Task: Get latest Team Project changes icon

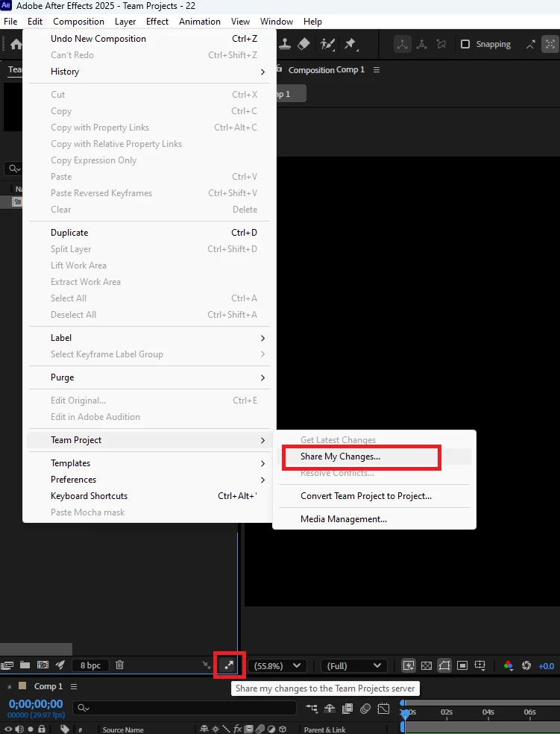Action: pos(206,665)
